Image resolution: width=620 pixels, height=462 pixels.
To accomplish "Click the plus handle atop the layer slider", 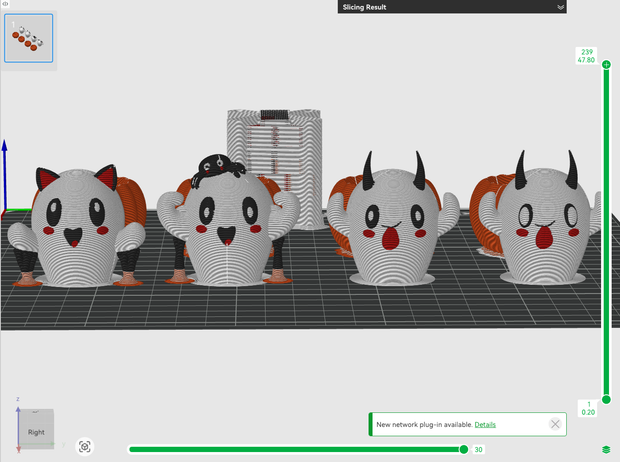I will point(606,64).
